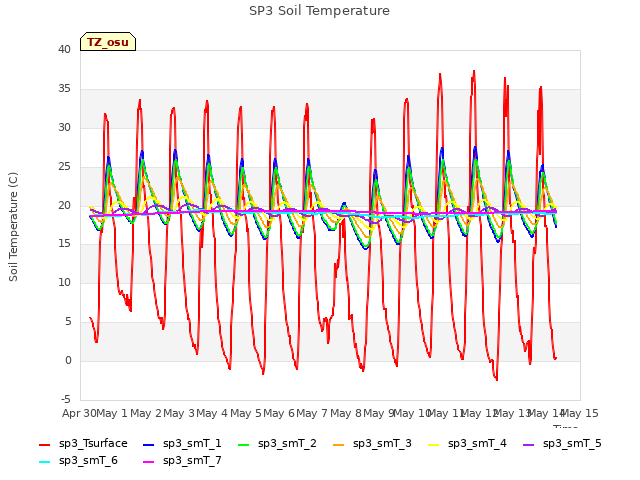Click the red sp3_Tsurface legend swatch
640x480 pixels.
[44, 444]
